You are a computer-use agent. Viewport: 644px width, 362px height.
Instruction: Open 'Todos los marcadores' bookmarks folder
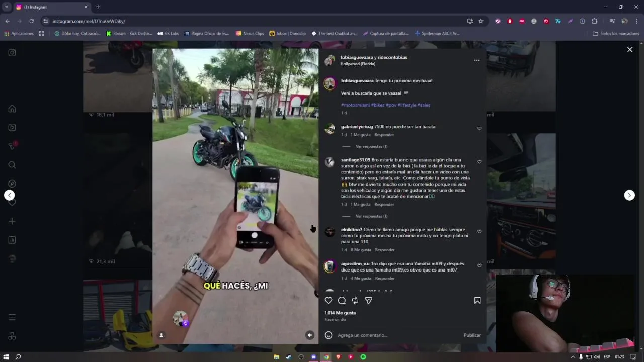click(x=616, y=34)
